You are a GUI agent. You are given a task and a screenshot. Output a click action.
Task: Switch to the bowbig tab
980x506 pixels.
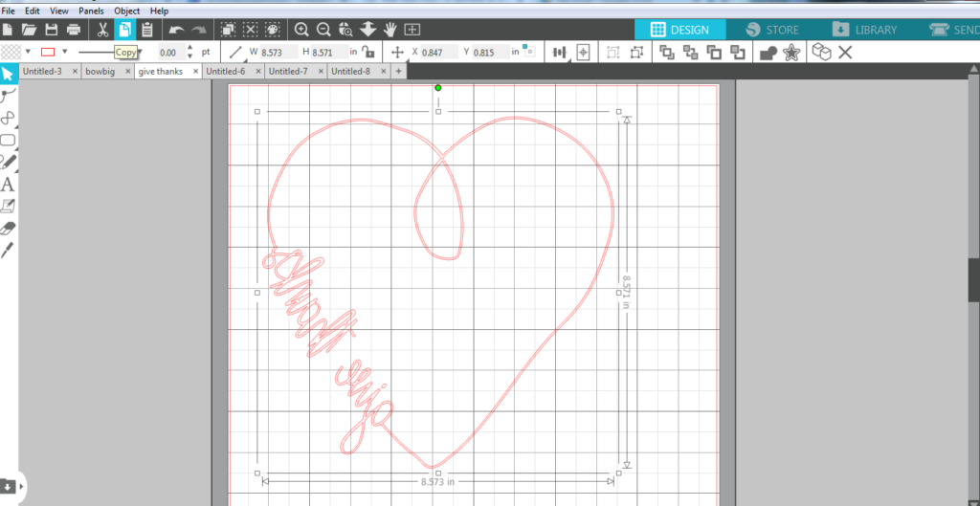pyautogui.click(x=100, y=72)
